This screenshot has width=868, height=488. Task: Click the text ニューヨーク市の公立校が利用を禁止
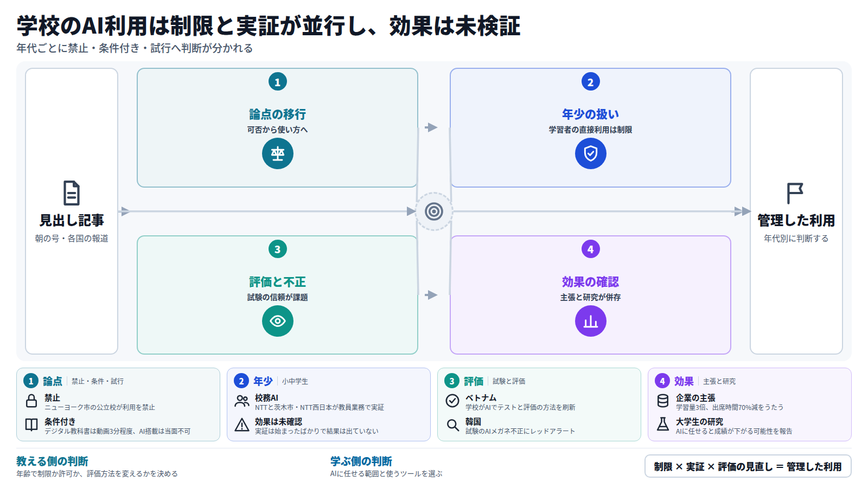(100, 407)
